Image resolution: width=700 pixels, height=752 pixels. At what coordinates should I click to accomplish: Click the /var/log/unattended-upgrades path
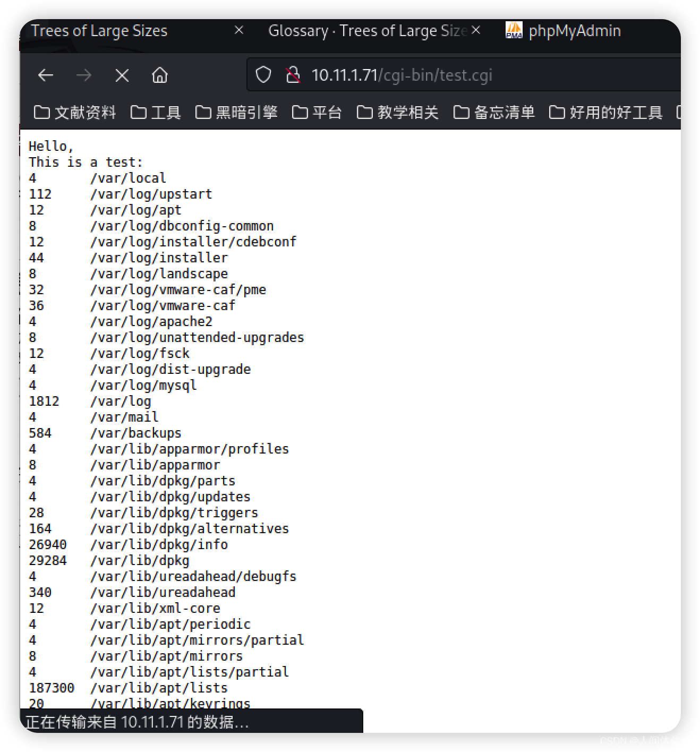pos(198,337)
